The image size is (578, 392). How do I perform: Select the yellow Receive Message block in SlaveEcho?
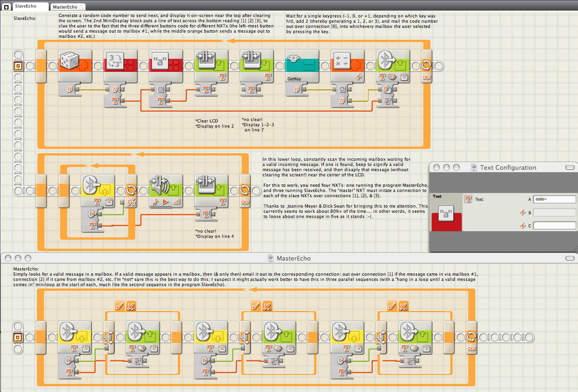[98, 190]
